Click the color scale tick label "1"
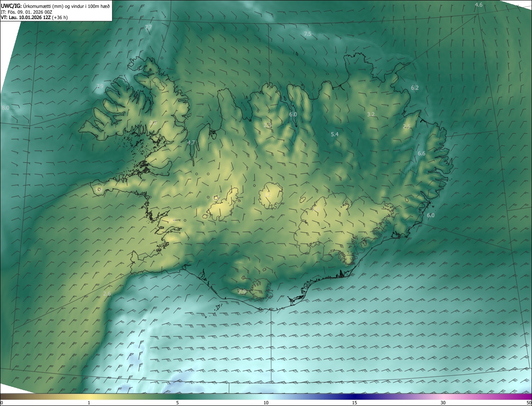Viewport: 532px width, 406px height. (x=89, y=403)
